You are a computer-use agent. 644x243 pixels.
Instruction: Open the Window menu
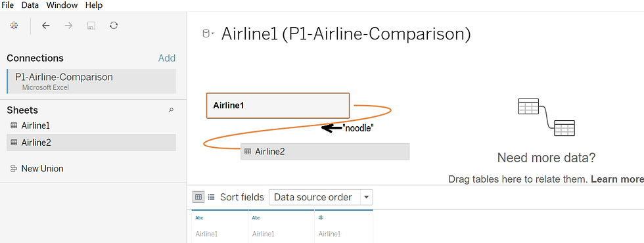click(x=62, y=5)
